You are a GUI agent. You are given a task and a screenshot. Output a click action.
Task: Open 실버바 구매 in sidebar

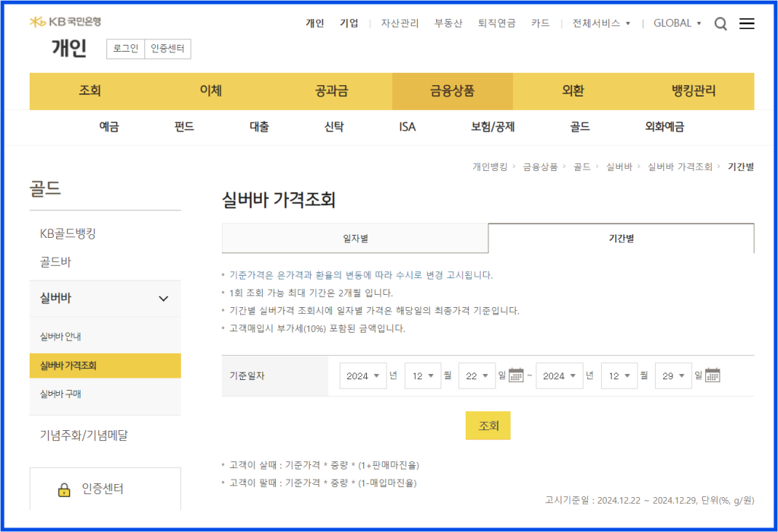pyautogui.click(x=61, y=394)
